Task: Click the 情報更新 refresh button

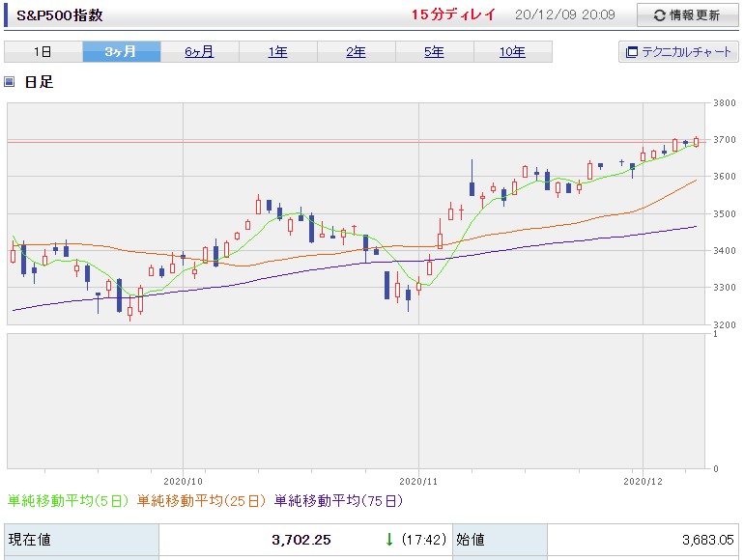Action: coord(687,15)
